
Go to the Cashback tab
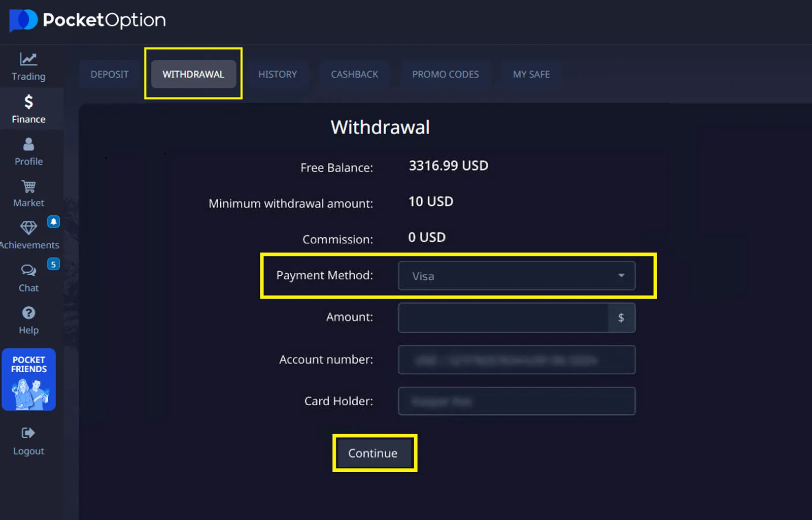coord(354,75)
